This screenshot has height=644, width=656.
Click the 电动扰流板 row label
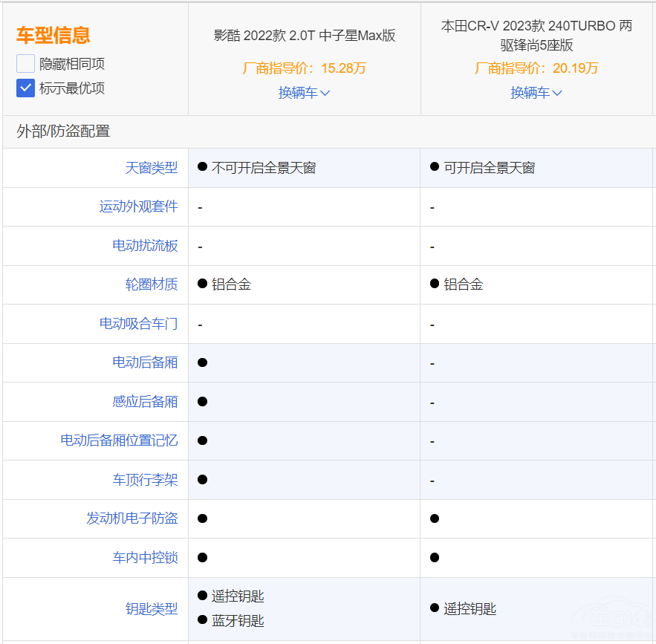point(145,246)
